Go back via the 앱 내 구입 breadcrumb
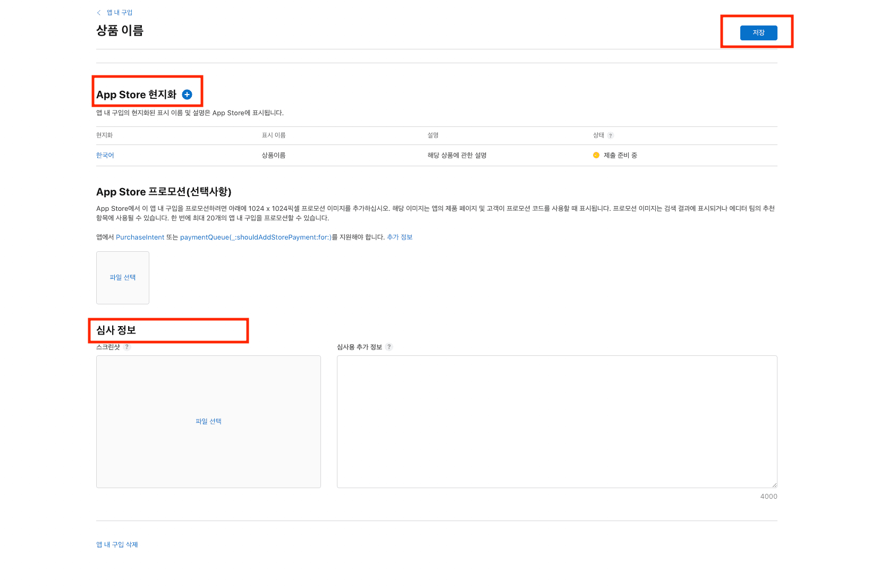 tap(120, 13)
